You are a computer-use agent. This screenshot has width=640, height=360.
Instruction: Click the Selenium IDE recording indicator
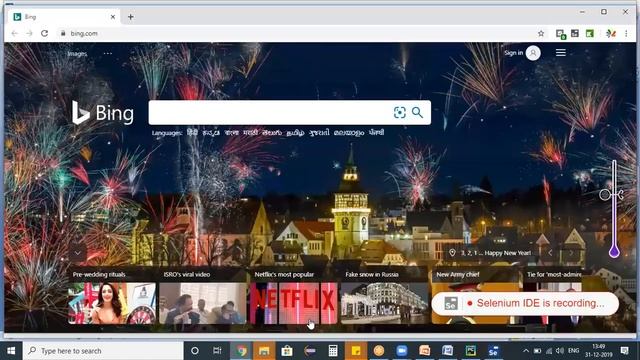point(525,304)
